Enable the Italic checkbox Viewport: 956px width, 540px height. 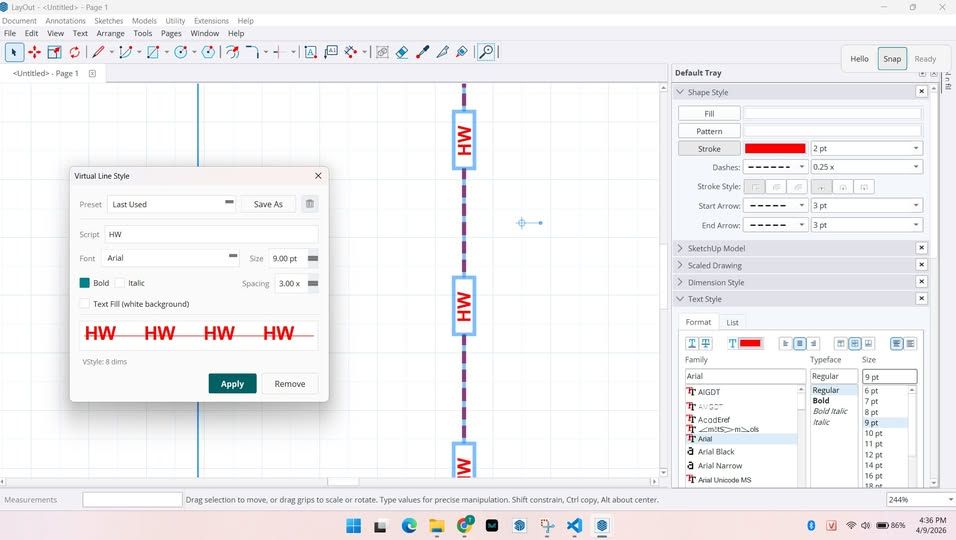pos(120,283)
